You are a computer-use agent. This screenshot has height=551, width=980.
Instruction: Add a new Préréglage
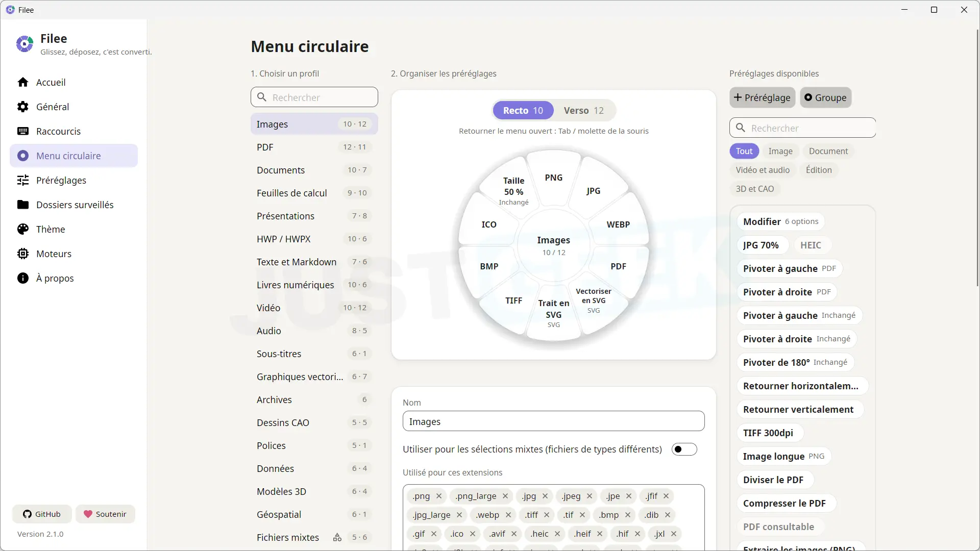coord(762,97)
